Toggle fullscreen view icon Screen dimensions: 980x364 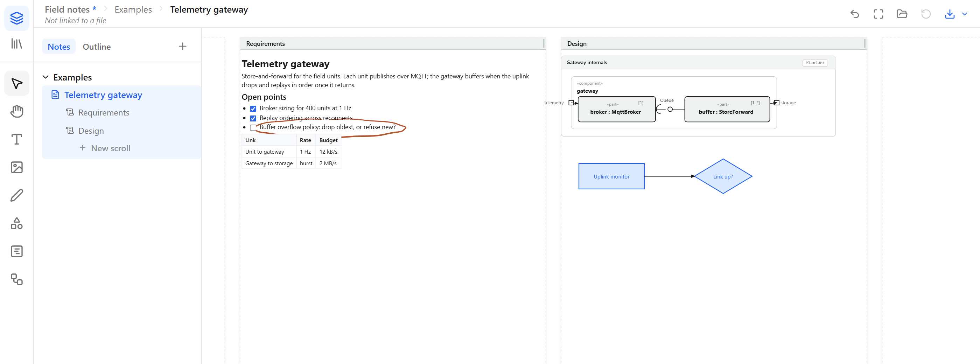coord(878,14)
